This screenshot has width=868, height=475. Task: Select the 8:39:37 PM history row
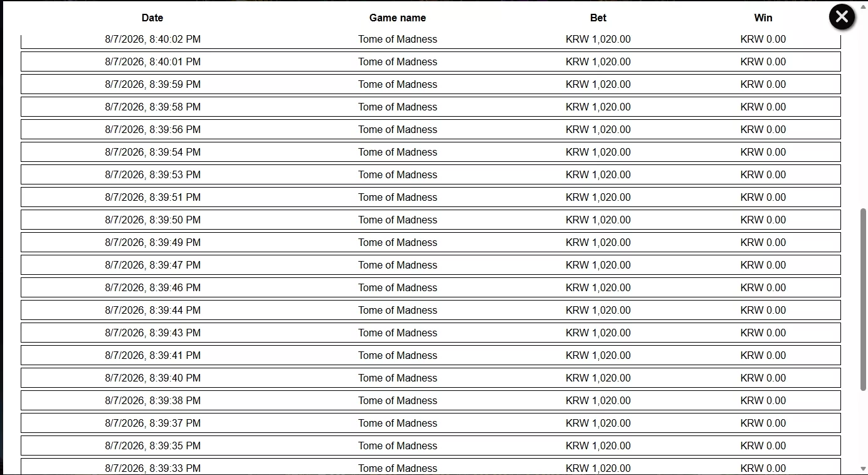tap(431, 423)
